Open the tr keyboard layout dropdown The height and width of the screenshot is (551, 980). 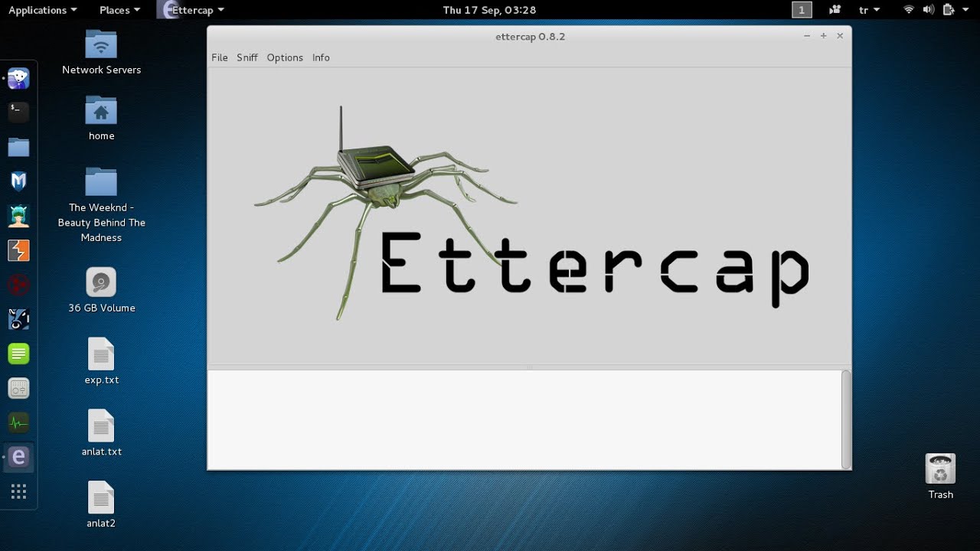pyautogui.click(x=869, y=10)
